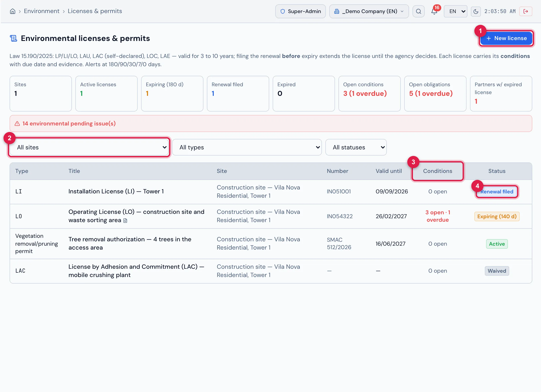Navigate to Environment breadcrumb link

tap(42, 11)
